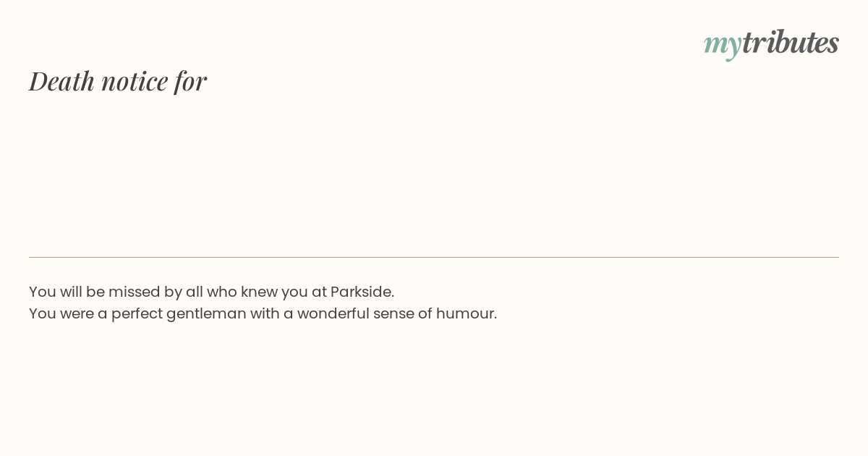Click the word "Parkside." in the message
This screenshot has width=868, height=456.
362,292
